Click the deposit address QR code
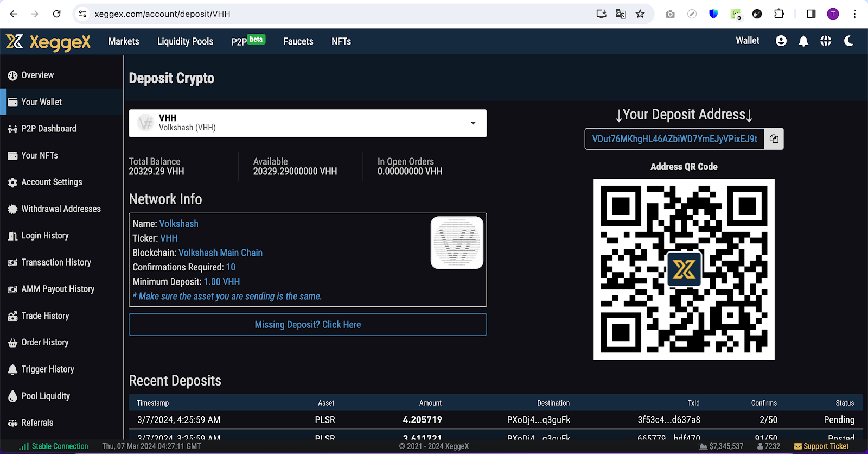The height and width of the screenshot is (454, 868). pos(684,269)
